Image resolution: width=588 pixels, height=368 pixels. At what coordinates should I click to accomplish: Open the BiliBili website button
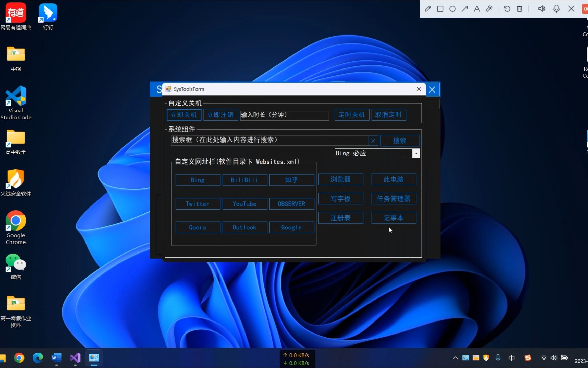(244, 180)
